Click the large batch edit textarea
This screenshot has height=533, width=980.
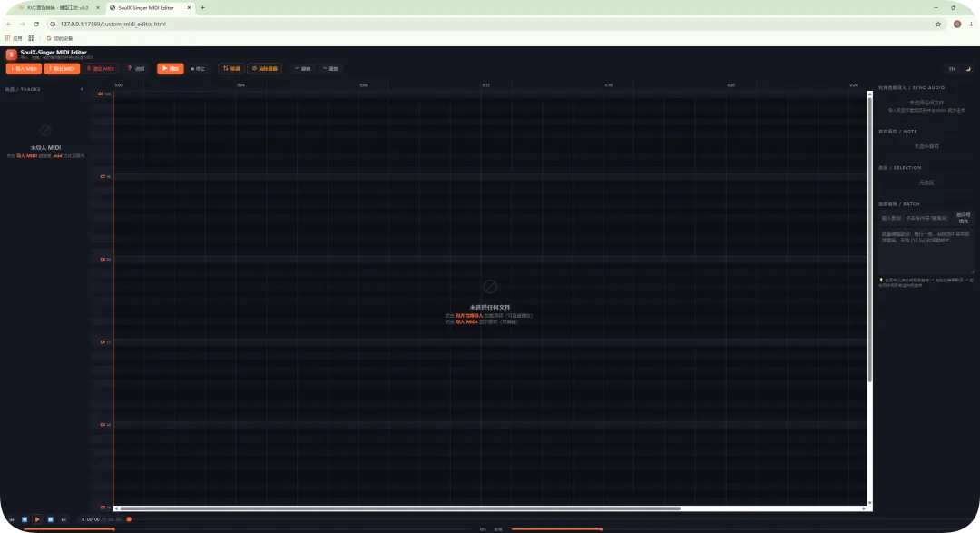(x=926, y=251)
